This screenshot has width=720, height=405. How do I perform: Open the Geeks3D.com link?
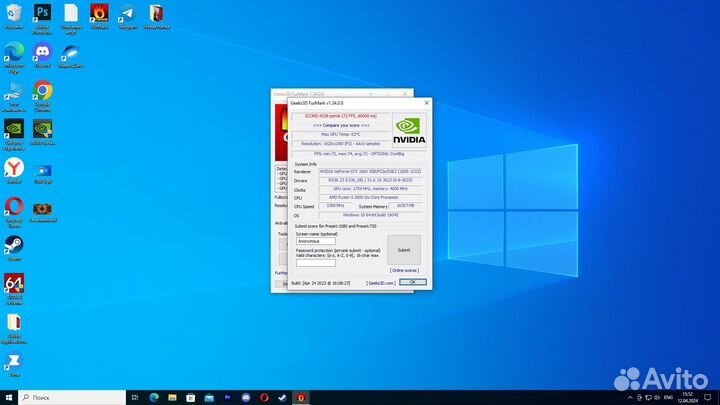coord(380,283)
